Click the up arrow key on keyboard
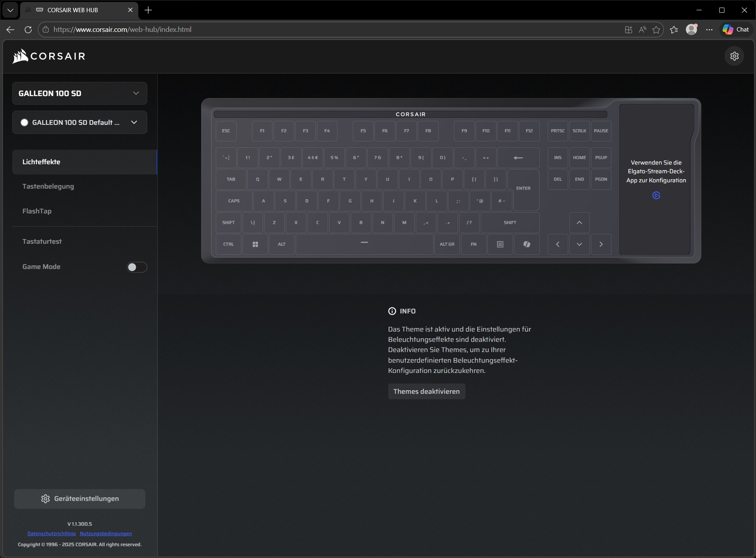Viewport: 756px width, 558px height. tap(579, 222)
